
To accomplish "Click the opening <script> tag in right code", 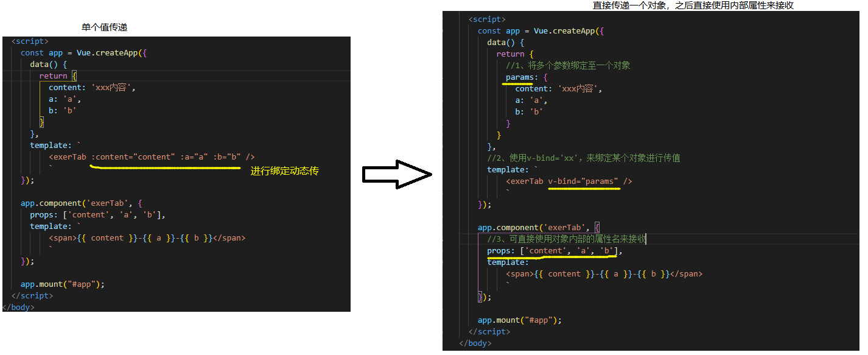I will [487, 19].
